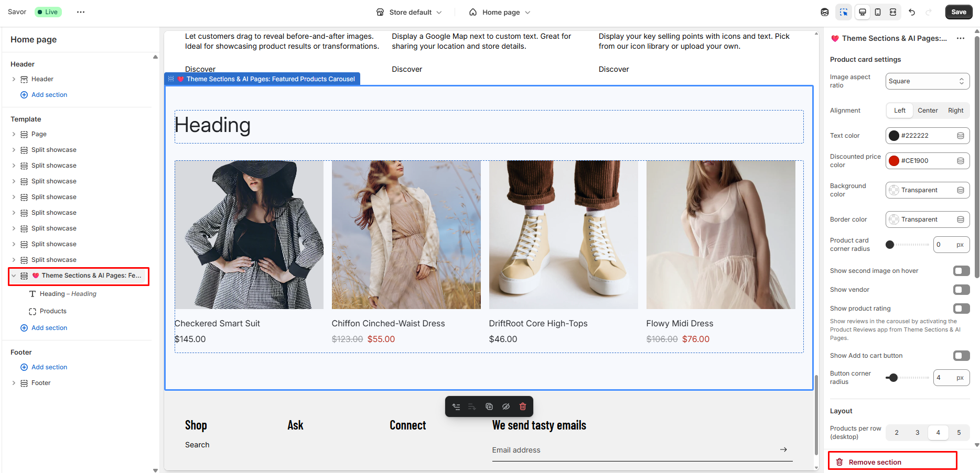Click the Featured Products Carousel section label tab

click(262, 79)
